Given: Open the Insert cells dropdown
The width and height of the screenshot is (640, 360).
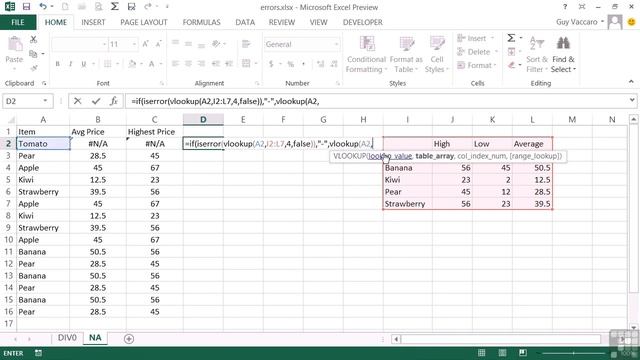Looking at the screenshot, I should [492, 38].
